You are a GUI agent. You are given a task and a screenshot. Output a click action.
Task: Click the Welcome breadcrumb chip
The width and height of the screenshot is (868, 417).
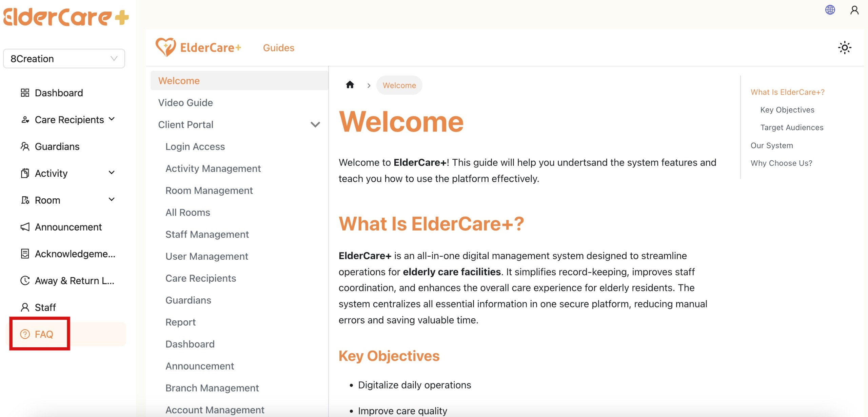pos(399,85)
